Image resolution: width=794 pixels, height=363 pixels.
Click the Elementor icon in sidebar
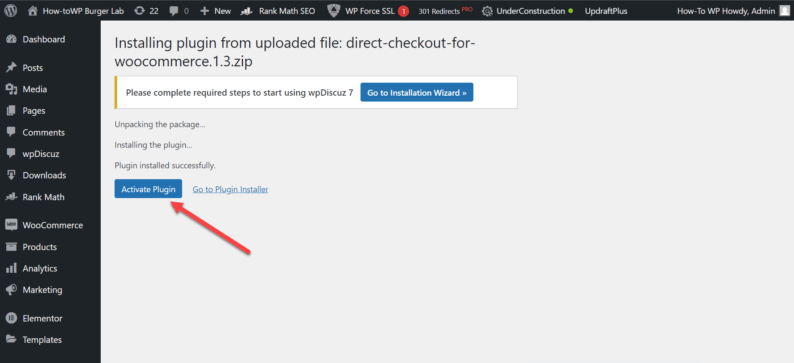(x=11, y=318)
